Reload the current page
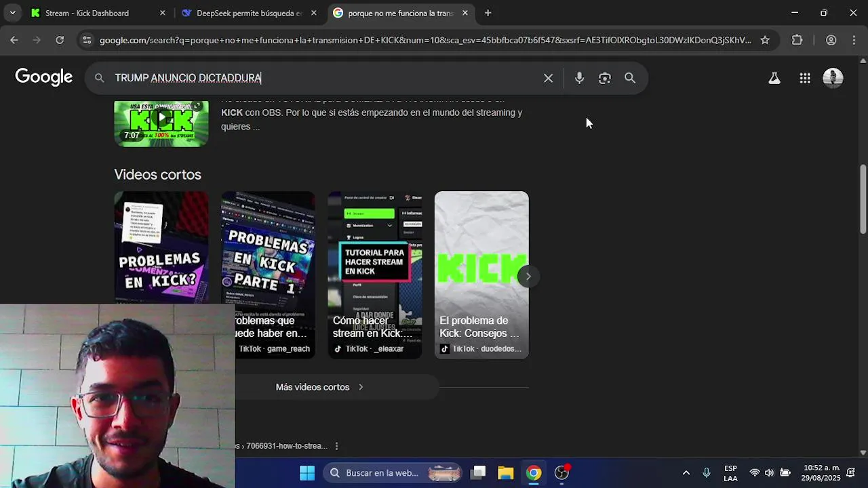The height and width of the screenshot is (488, 868). [x=60, y=40]
